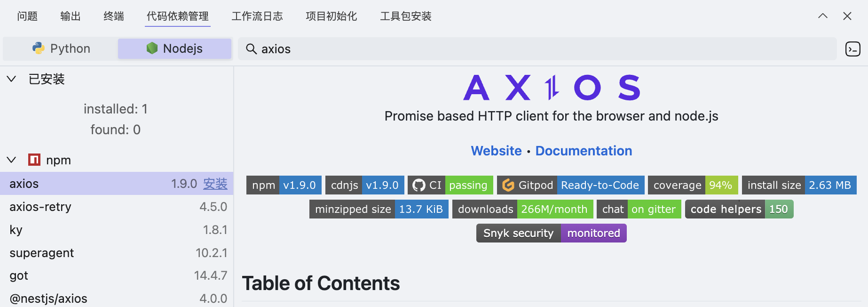Click in the axios search field
This screenshot has height=307, width=868.
click(536, 49)
